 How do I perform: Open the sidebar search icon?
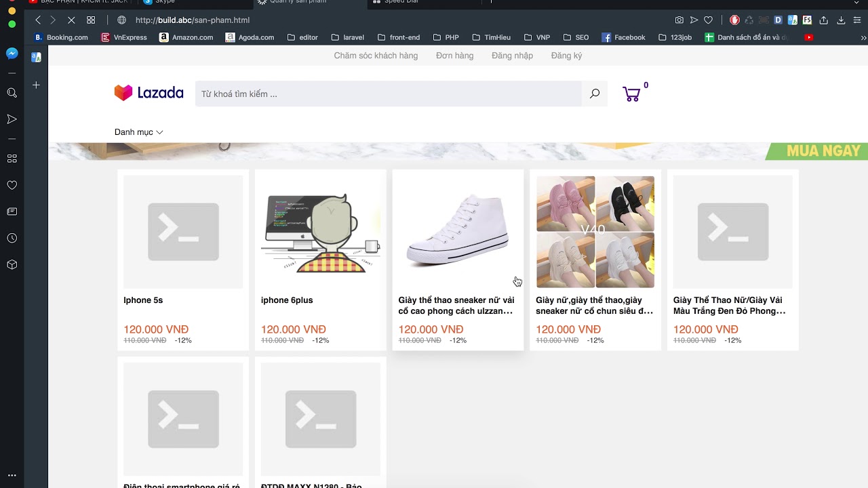(12, 93)
